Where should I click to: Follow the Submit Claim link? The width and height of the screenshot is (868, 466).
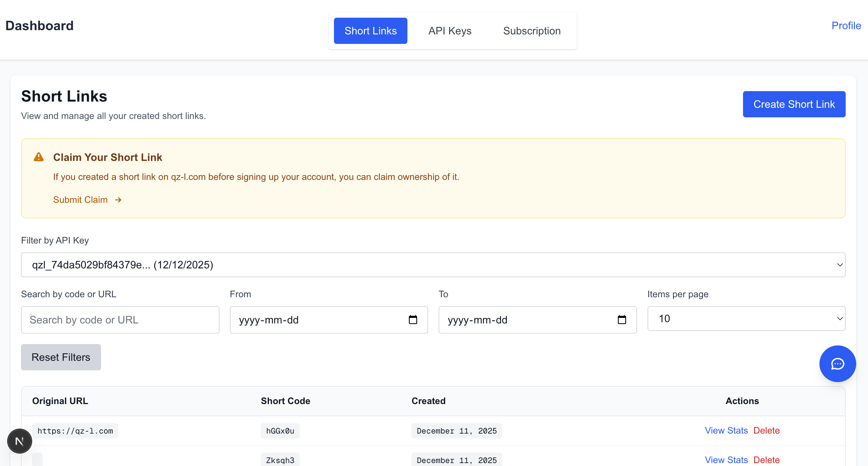(x=80, y=200)
